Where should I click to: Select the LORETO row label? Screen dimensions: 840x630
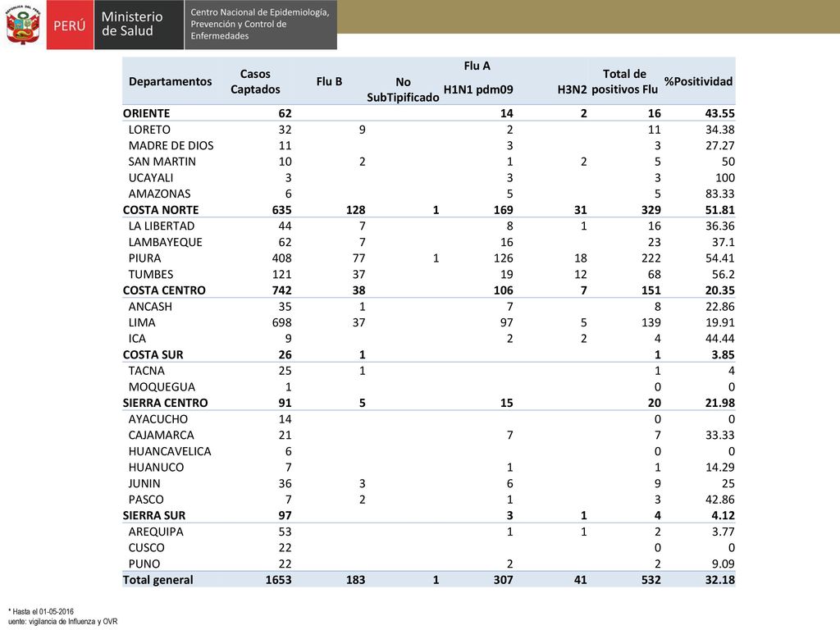pos(149,130)
